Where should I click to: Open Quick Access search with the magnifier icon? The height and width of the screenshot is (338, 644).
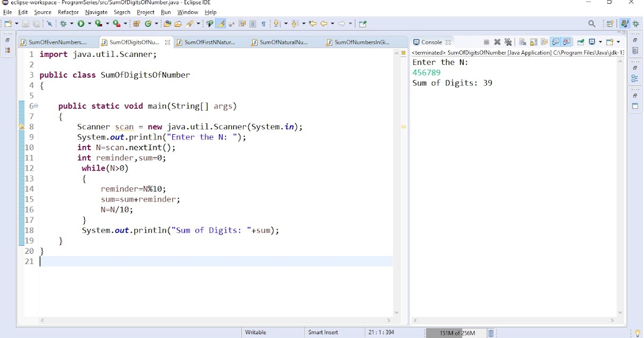pyautogui.click(x=591, y=24)
